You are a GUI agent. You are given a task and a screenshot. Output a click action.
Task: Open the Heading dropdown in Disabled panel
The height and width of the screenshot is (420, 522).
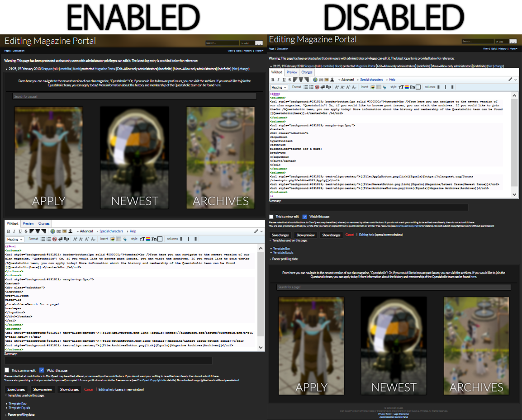pyautogui.click(x=279, y=87)
